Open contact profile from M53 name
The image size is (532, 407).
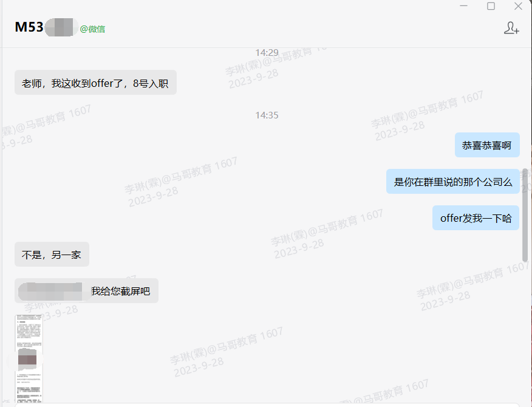tap(29, 27)
